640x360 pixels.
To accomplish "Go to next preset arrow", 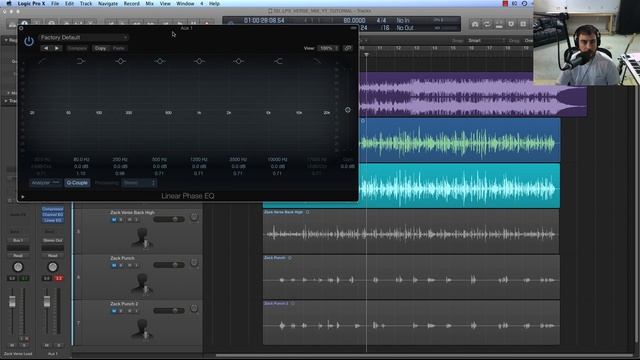I will 57,48.
